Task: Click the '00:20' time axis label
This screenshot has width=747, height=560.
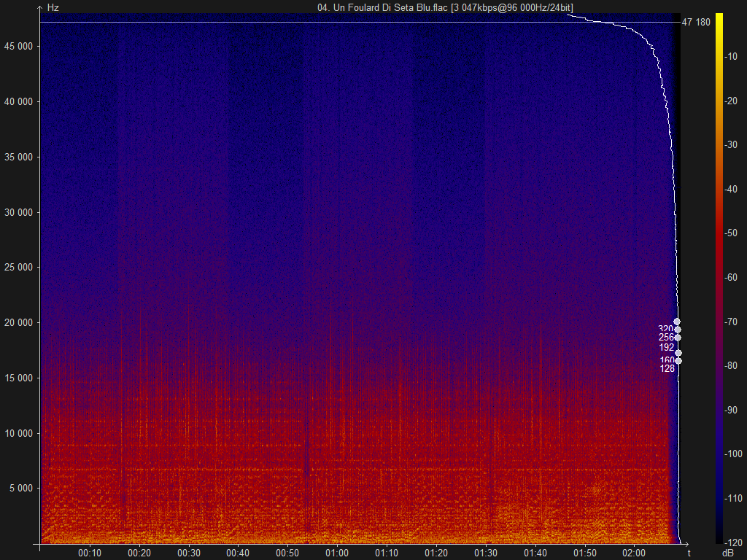Action: coord(139,553)
